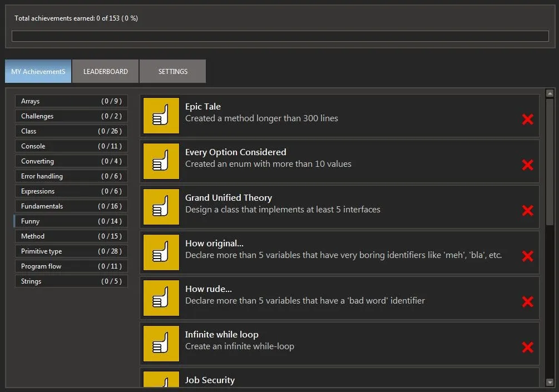Select the Challenges category
Screen dimensions: 559x392
coord(71,116)
